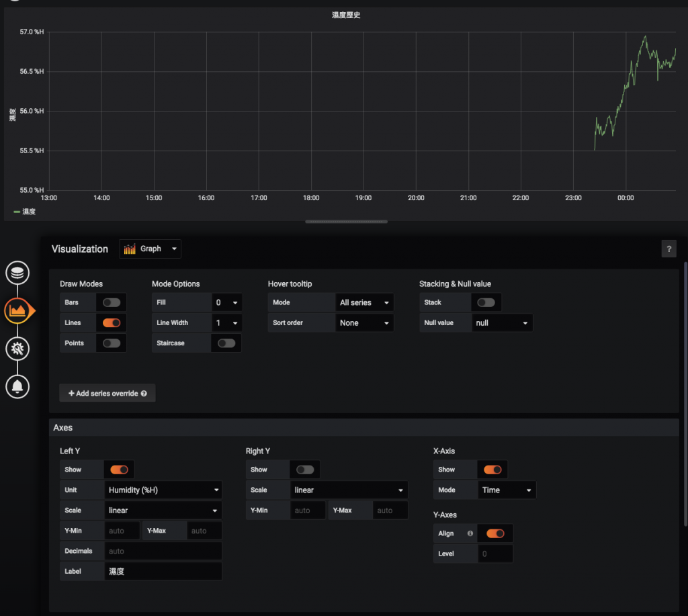Open the Alert bell tab icon
The height and width of the screenshot is (616, 688).
coord(17,386)
